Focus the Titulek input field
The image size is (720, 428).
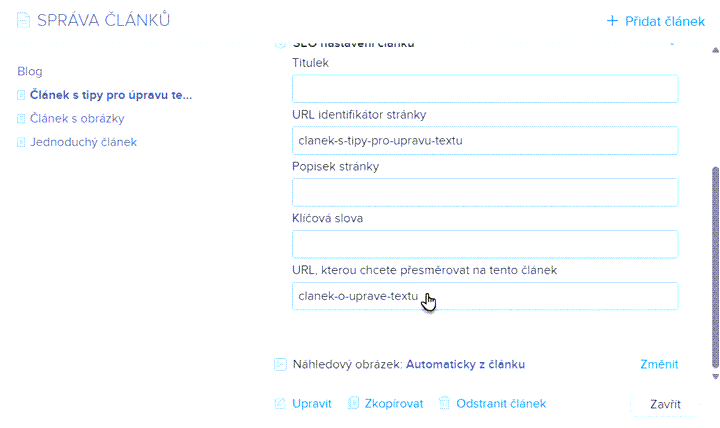coord(485,89)
